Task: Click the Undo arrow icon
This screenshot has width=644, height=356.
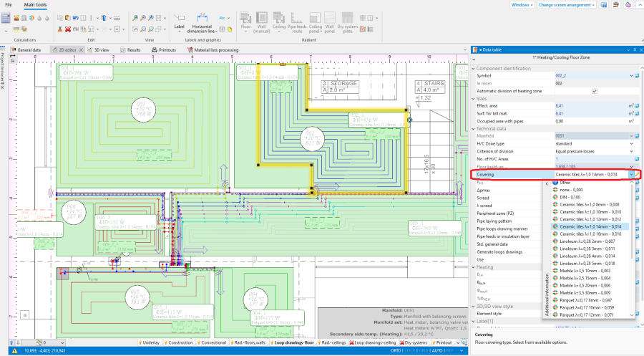Action: (76, 18)
